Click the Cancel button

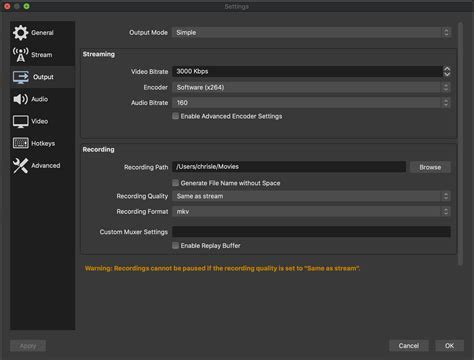pos(409,346)
